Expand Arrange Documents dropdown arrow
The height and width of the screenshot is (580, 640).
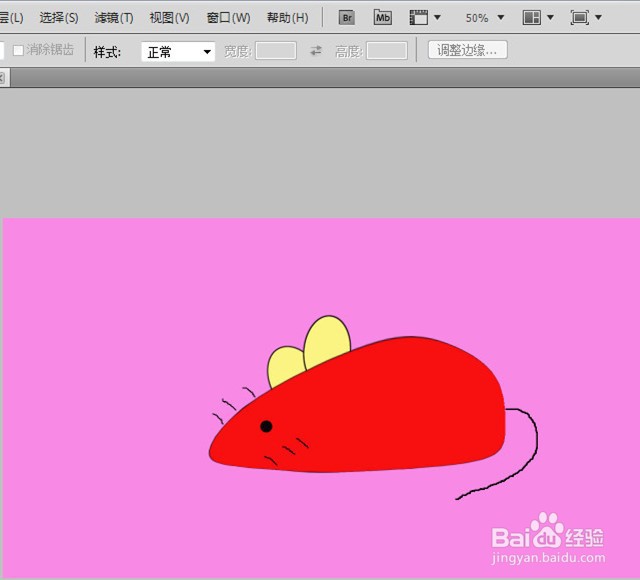(550, 18)
